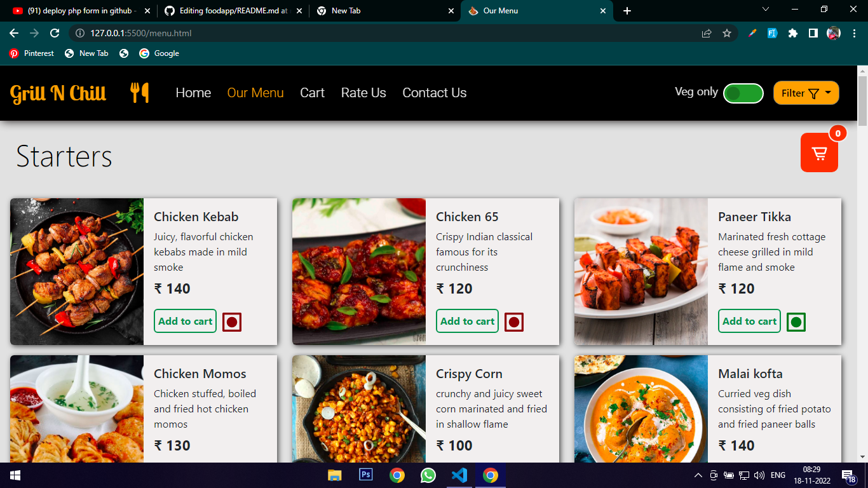868x488 pixels.
Task: Click the fork and knife logo icon
Action: point(139,93)
